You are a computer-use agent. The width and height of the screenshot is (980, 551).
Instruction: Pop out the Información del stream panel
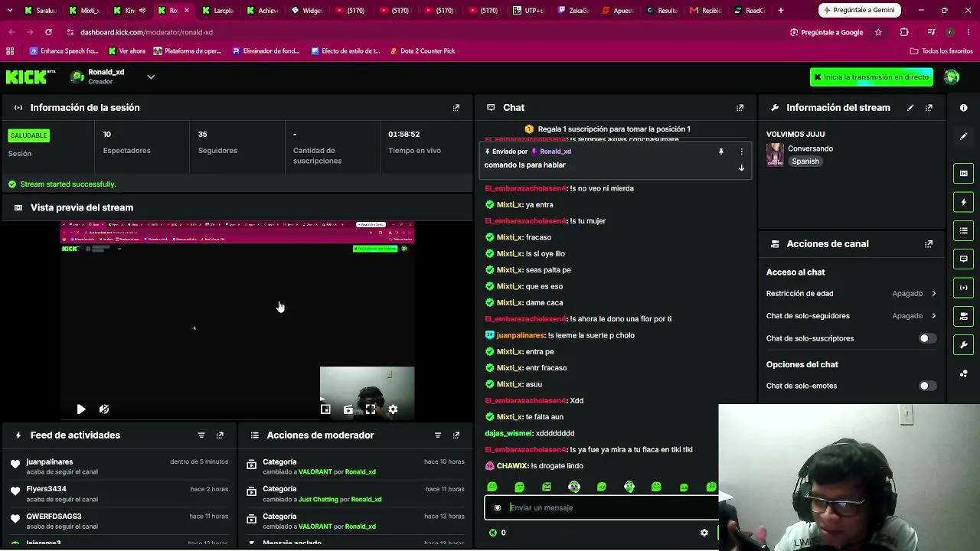pyautogui.click(x=929, y=108)
